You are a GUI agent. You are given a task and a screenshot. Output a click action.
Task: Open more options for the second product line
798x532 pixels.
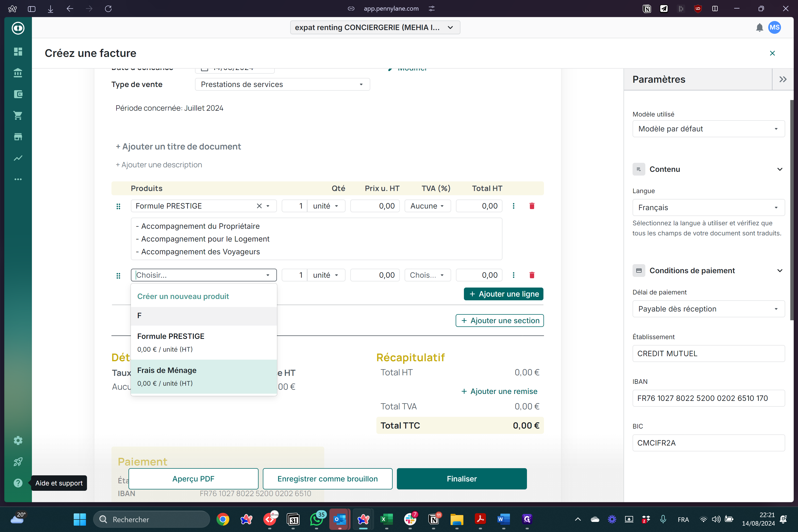(x=513, y=275)
